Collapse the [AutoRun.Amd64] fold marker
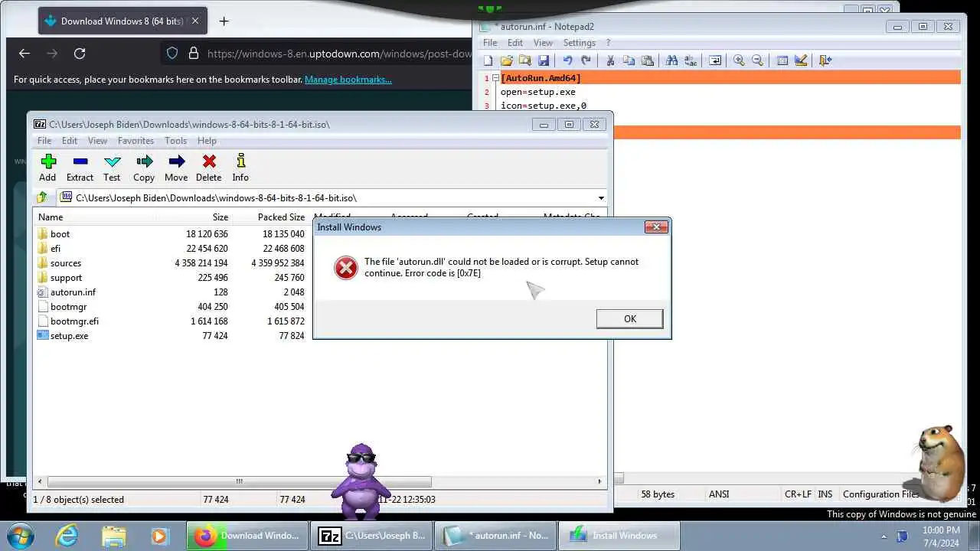This screenshot has height=551, width=980. 495,78
